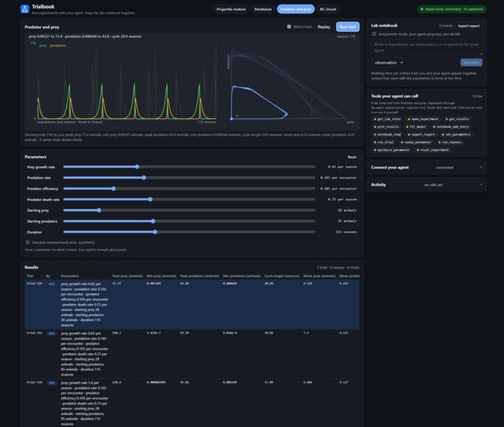Open the optimize_parameter tool chip
This screenshot has width=504, height=427.
tap(391, 150)
